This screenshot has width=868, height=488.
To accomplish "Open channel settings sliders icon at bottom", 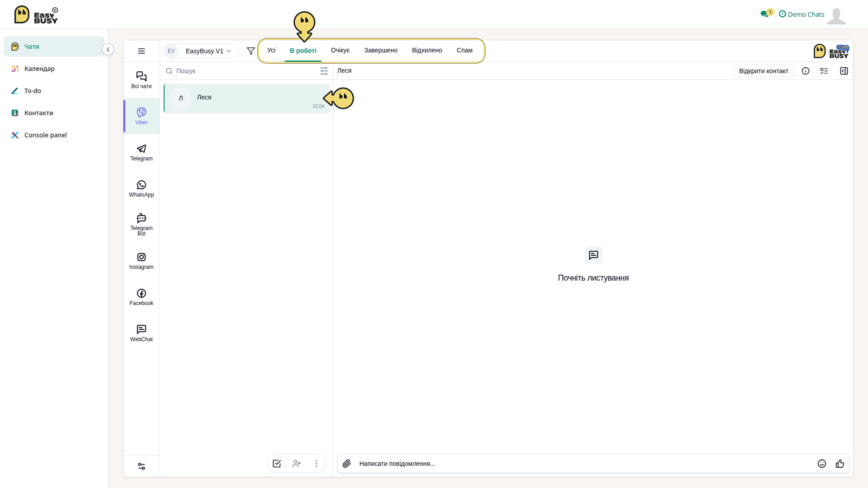I will pos(142,466).
